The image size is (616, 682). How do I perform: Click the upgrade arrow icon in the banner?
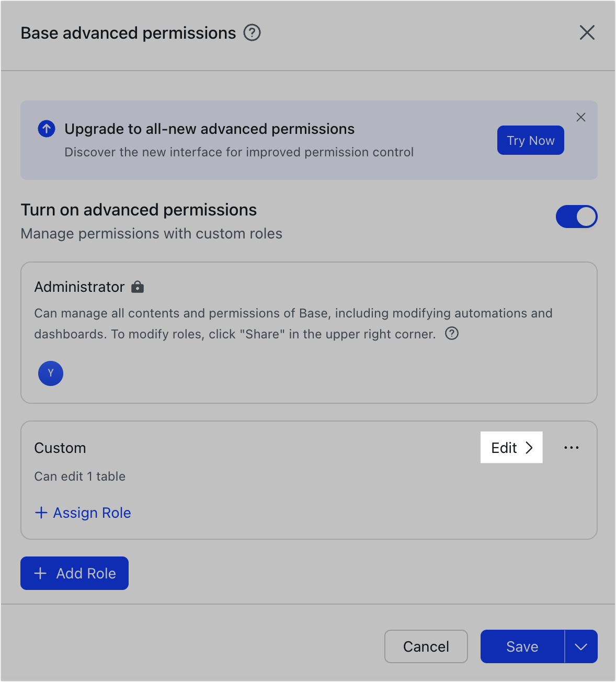click(x=46, y=128)
